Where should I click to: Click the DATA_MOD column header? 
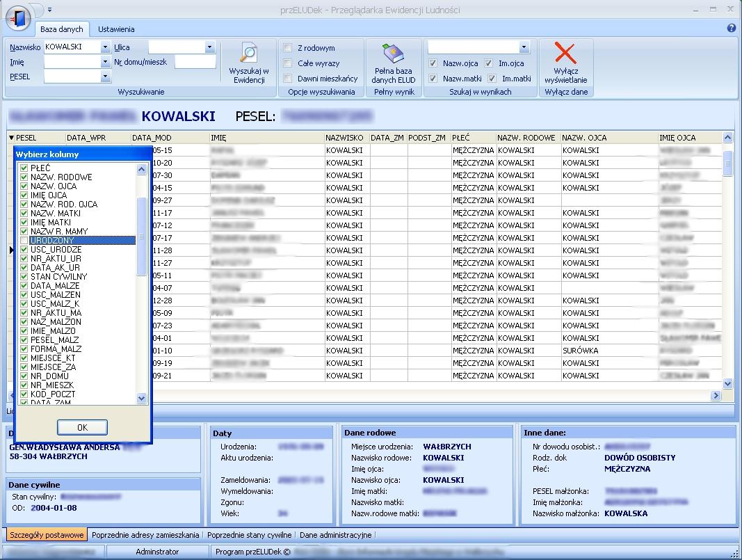tap(170, 138)
